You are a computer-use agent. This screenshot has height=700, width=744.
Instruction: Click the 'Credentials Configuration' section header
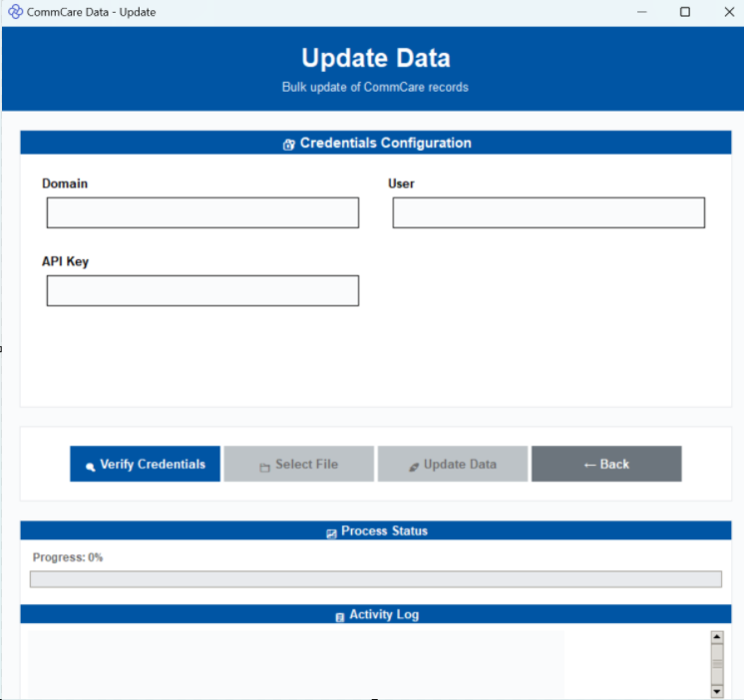pos(376,143)
